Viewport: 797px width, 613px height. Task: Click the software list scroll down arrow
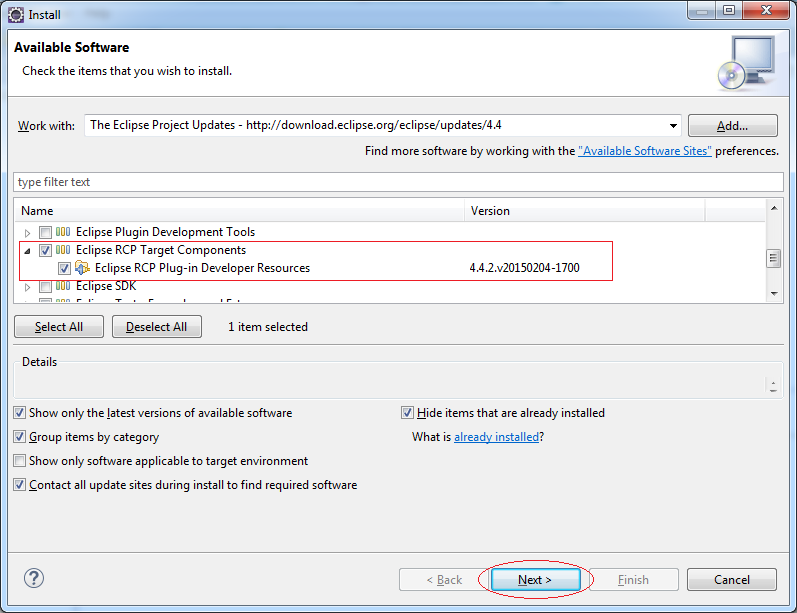tap(774, 294)
